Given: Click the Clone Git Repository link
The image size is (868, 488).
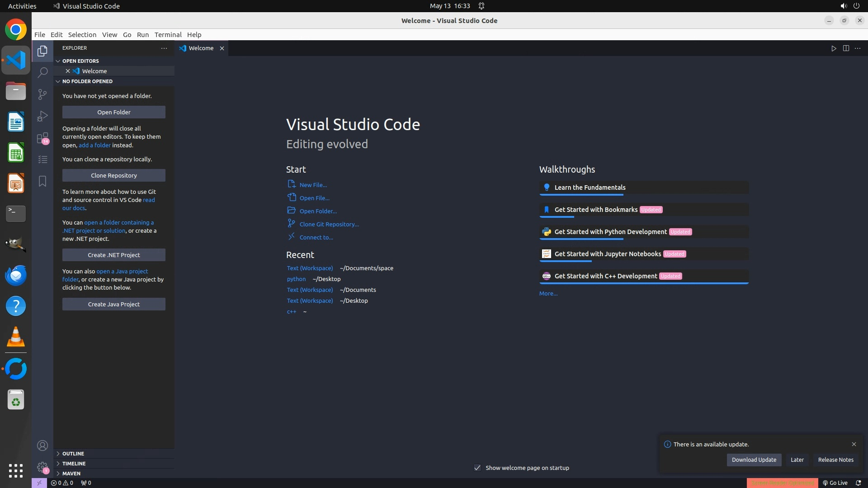Looking at the screenshot, I should 329,225.
